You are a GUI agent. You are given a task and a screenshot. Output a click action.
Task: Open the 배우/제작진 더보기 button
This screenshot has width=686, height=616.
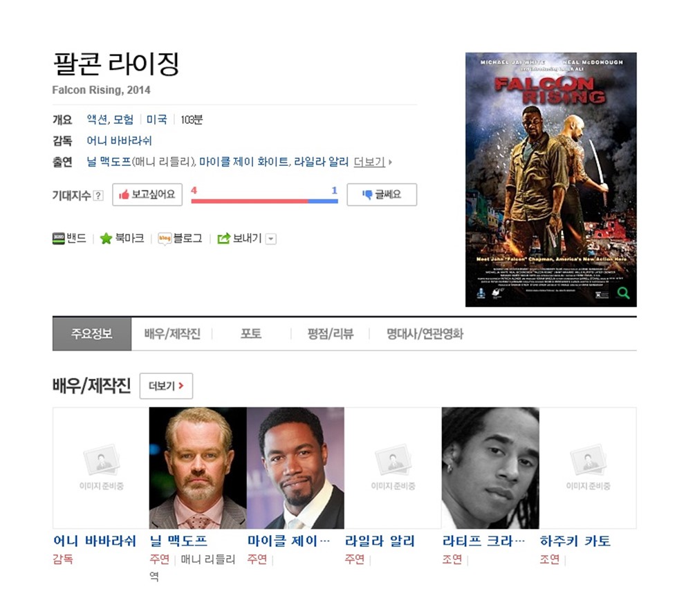pos(166,386)
